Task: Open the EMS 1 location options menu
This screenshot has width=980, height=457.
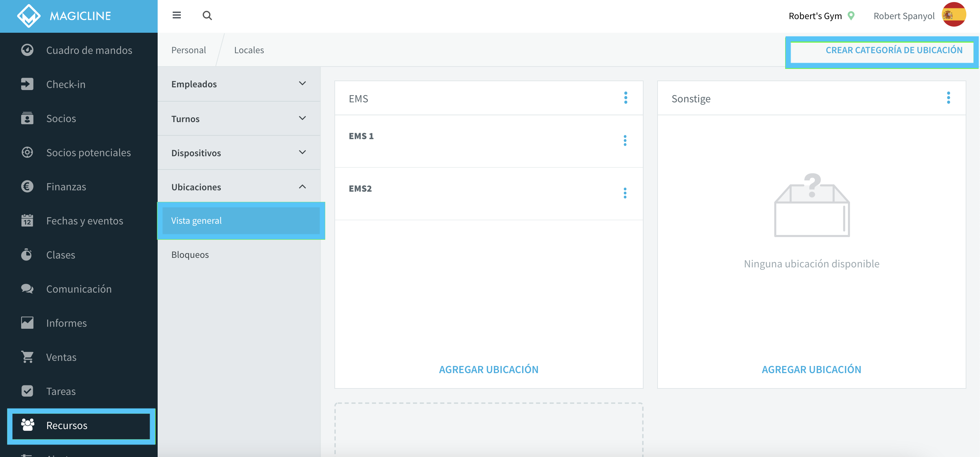Action: coord(625,141)
